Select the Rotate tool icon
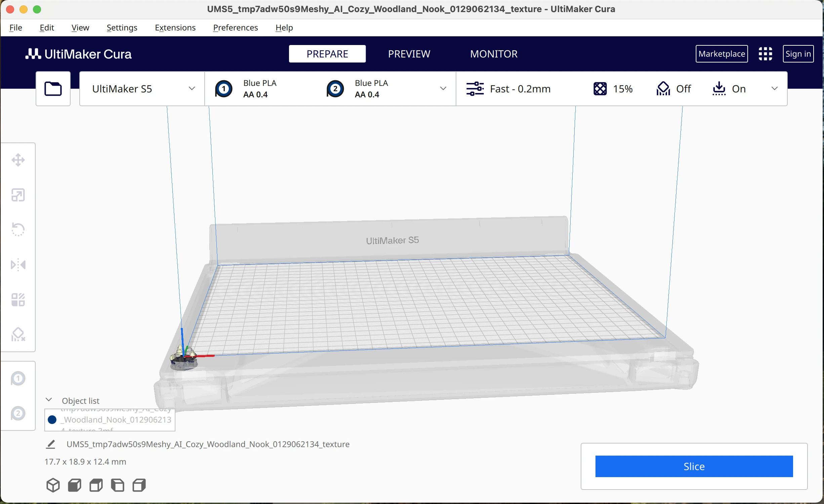The image size is (824, 504). [18, 230]
